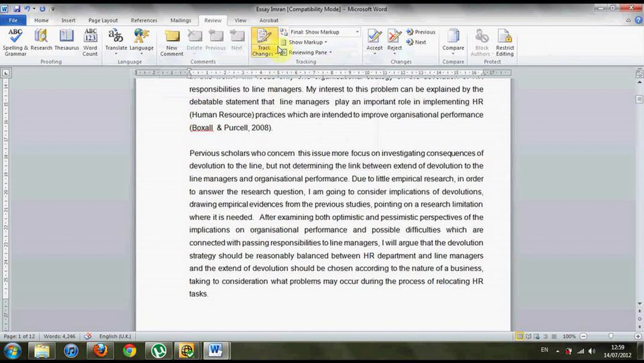The height and width of the screenshot is (363, 644).
Task: Expand the Translate dropdown
Action: point(116,54)
